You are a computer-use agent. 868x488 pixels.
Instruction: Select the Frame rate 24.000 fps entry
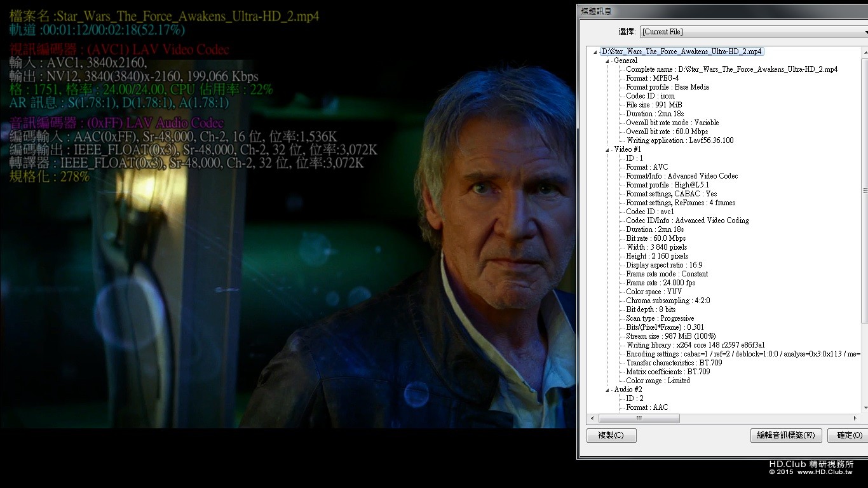[660, 283]
